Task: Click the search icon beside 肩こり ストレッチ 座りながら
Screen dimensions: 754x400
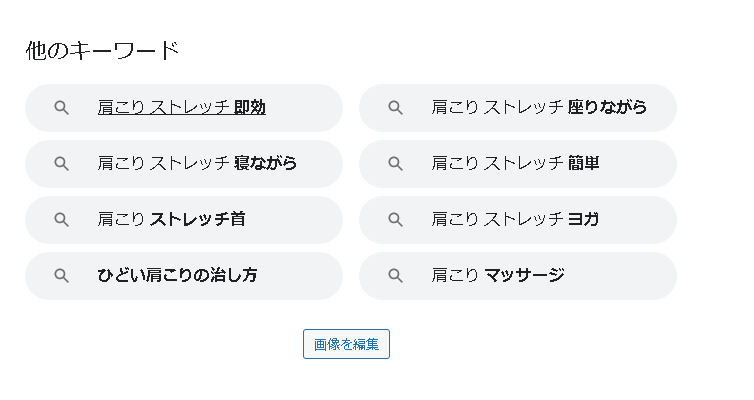Action: [396, 108]
